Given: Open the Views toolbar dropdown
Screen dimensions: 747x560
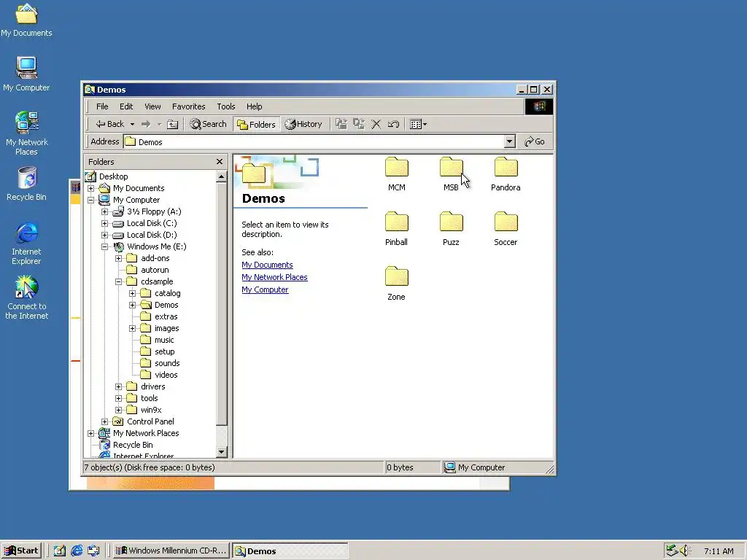Looking at the screenshot, I should 418,124.
